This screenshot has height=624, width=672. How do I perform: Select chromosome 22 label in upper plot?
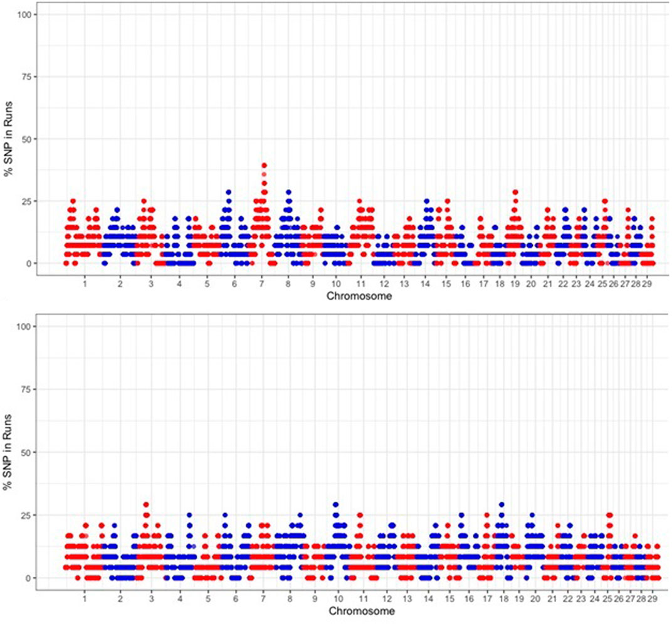(x=563, y=283)
